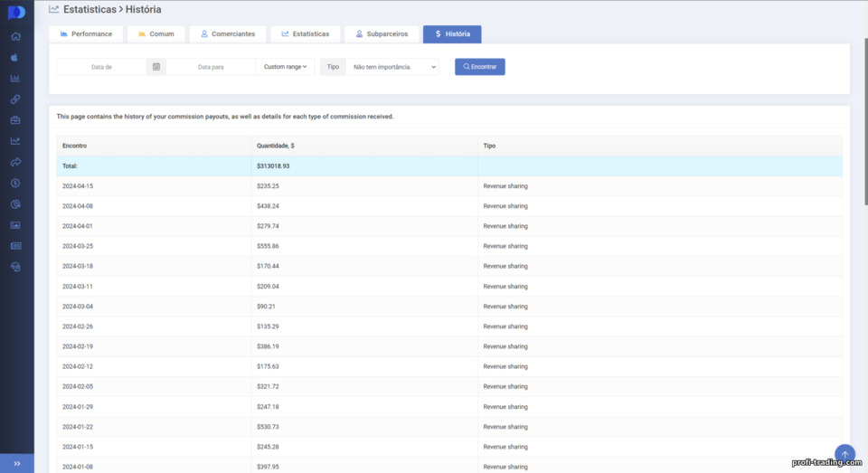
Task: Open the Tipo 'Não tem importância' dropdown
Action: click(392, 66)
